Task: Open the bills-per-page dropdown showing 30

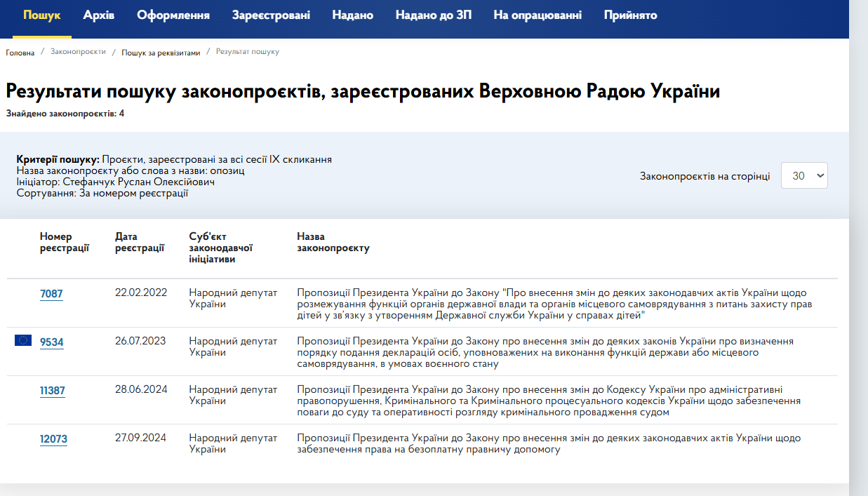Action: (x=804, y=175)
